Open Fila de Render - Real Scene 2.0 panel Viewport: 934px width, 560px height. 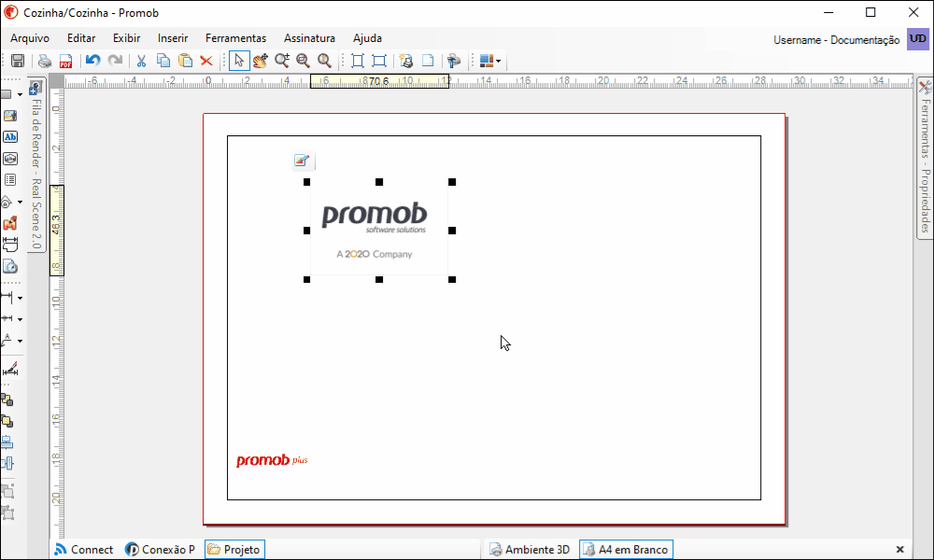coord(36,165)
